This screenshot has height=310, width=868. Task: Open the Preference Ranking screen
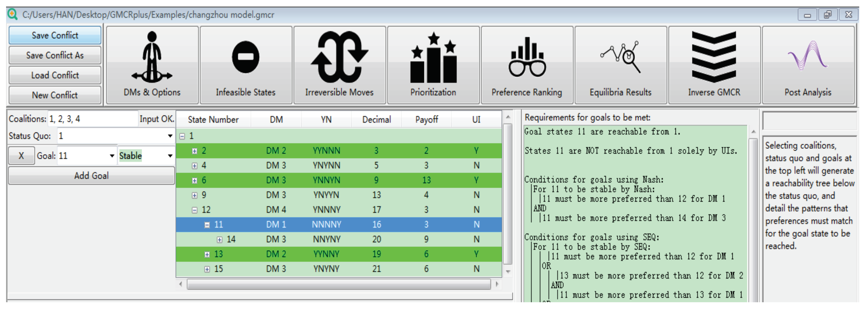(527, 65)
